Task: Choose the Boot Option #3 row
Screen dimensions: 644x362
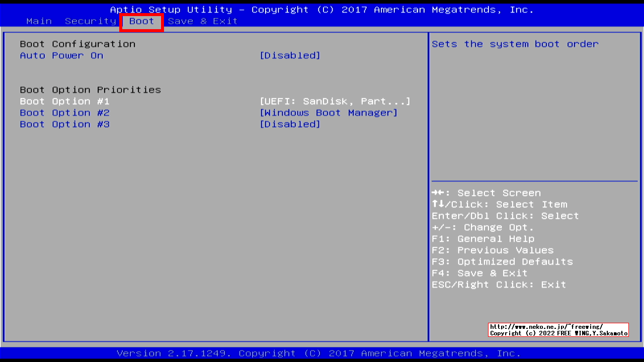Action: pos(64,124)
